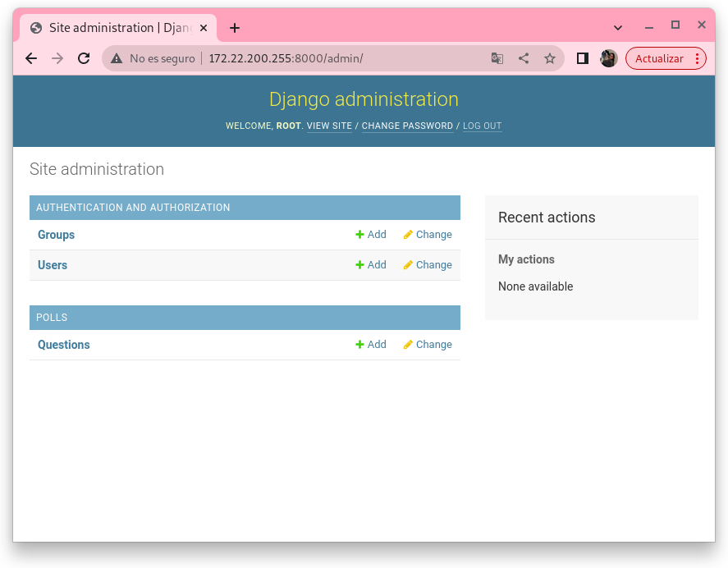The image size is (728, 568).
Task: Open the user profile avatar
Action: coord(608,58)
